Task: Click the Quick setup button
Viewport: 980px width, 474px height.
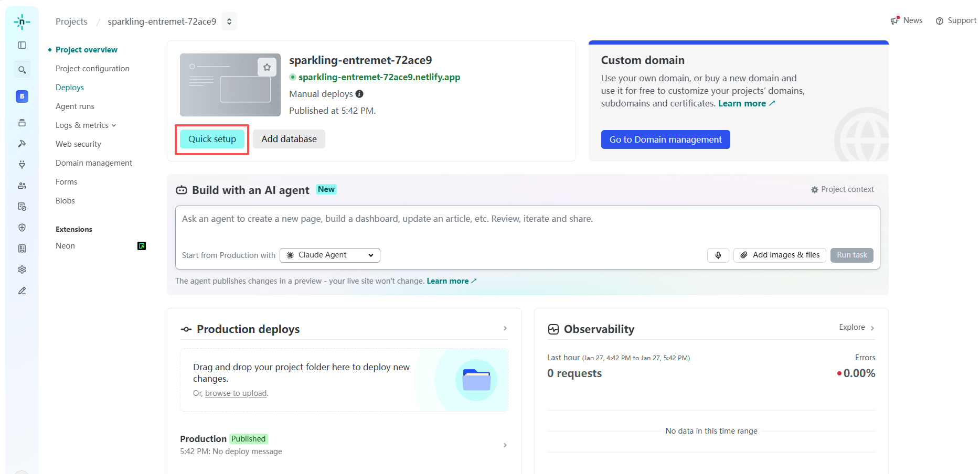Action: coord(212,139)
